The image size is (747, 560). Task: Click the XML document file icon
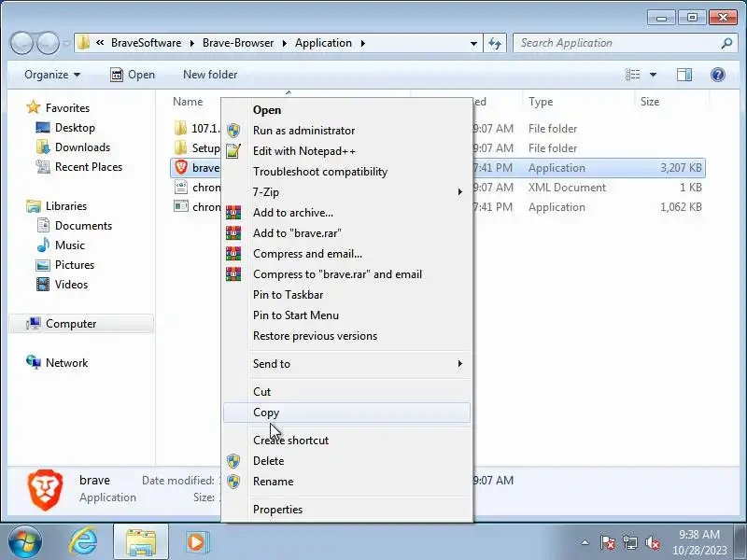(x=181, y=188)
